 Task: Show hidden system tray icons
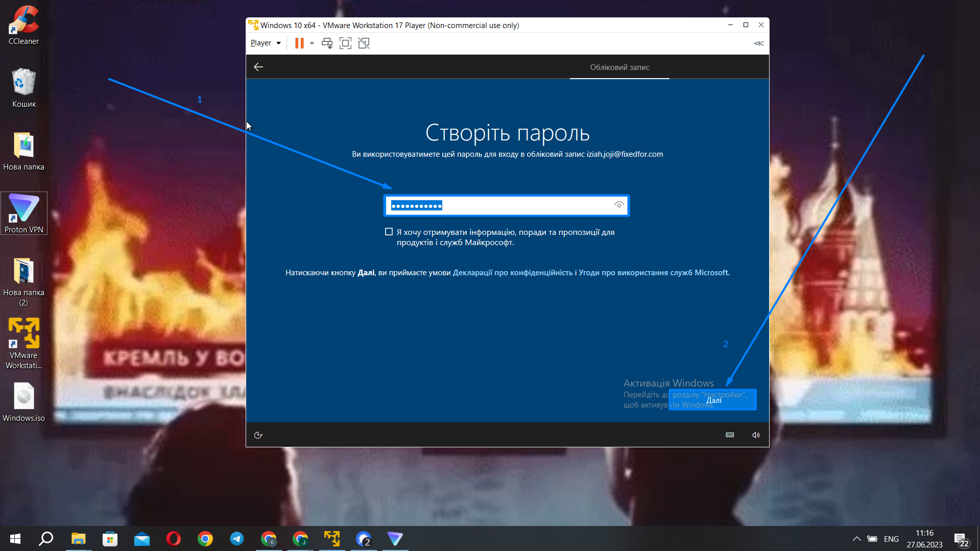pyautogui.click(x=856, y=539)
